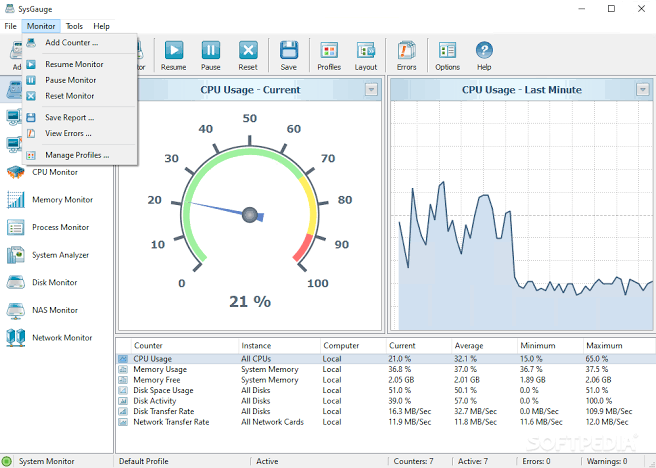This screenshot has height=468, width=656.
Task: Open the File menu
Action: [10, 26]
